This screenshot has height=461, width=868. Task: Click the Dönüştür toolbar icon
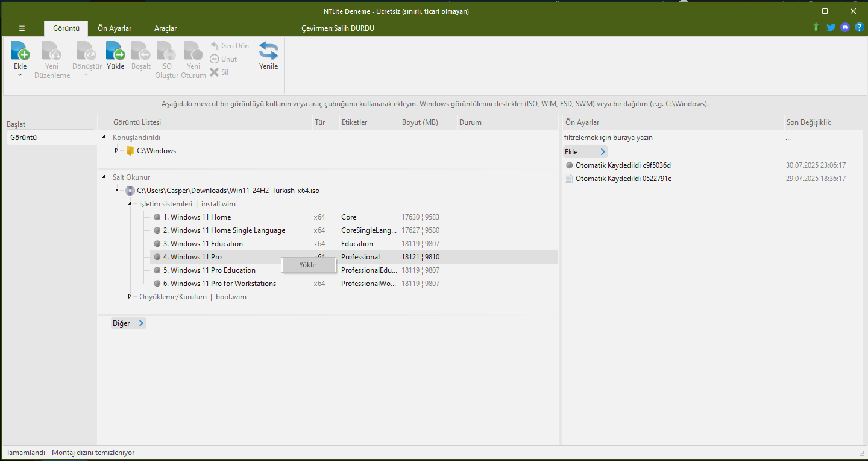point(87,51)
